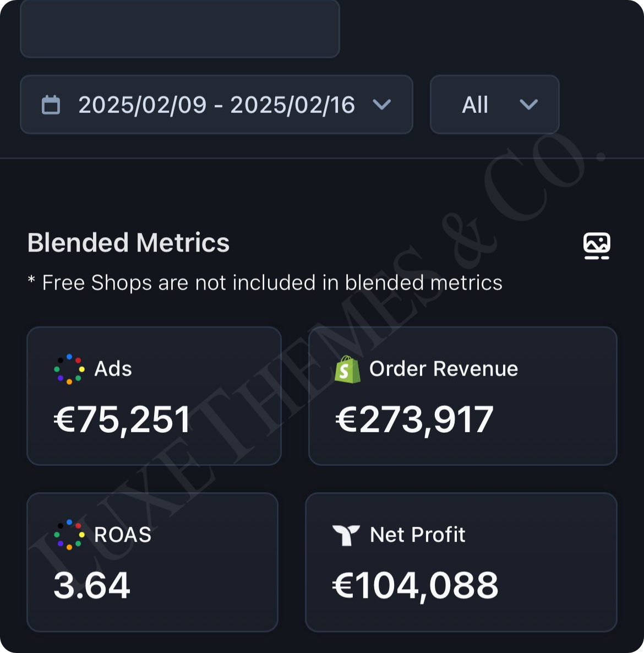Open the Ads metric card
The width and height of the screenshot is (644, 653).
154,396
